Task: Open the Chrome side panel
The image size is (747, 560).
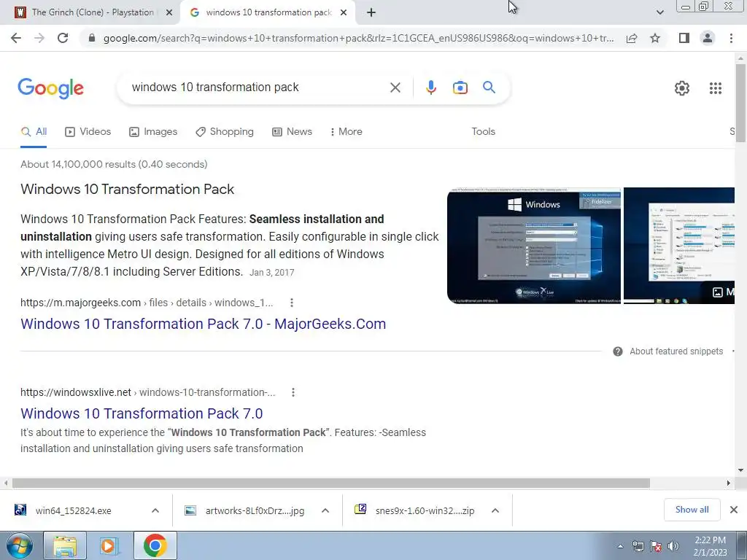Action: coord(684,38)
